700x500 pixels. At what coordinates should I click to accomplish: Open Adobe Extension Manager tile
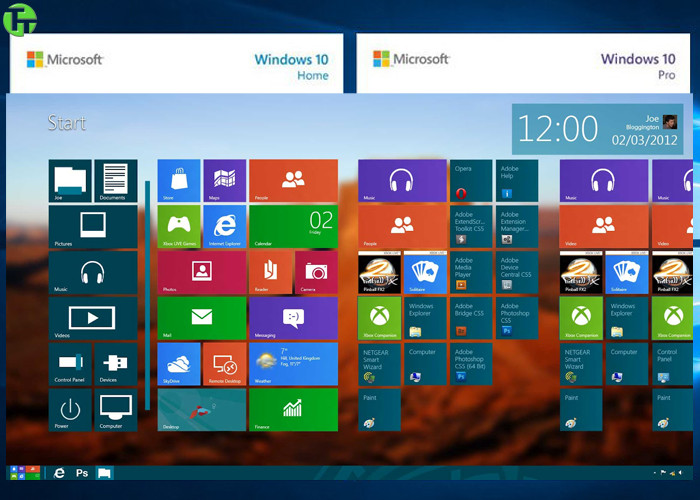pos(517,227)
